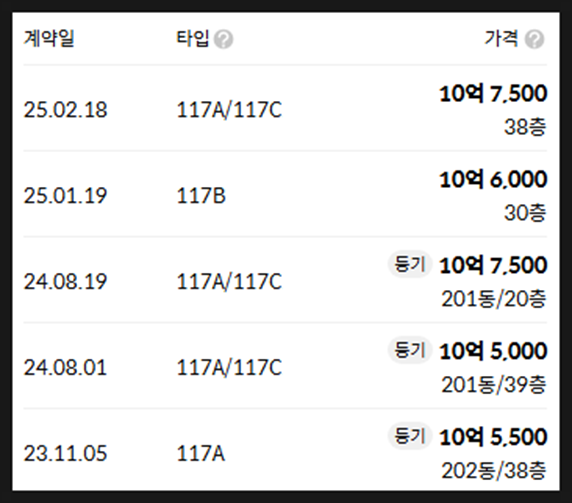Image resolution: width=572 pixels, height=503 pixels.
Task: Open the 23.11.05 transaction row
Action: [x=285, y=451]
